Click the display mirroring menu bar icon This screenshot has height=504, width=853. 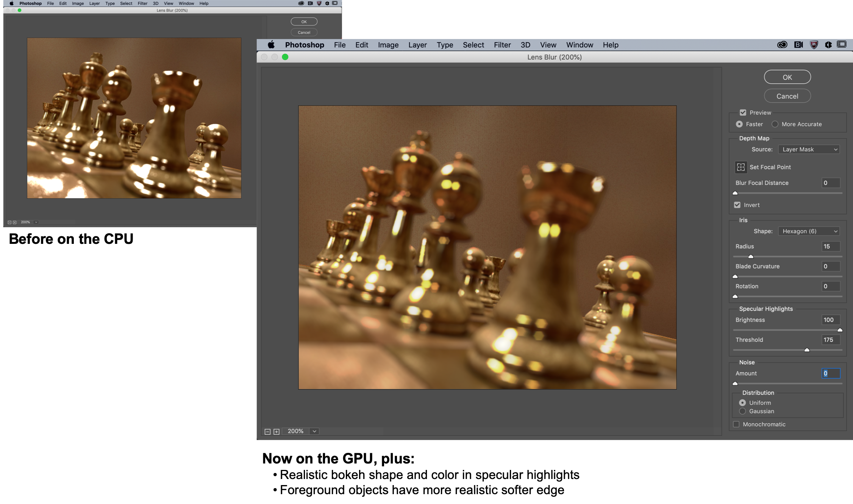pyautogui.click(x=841, y=45)
